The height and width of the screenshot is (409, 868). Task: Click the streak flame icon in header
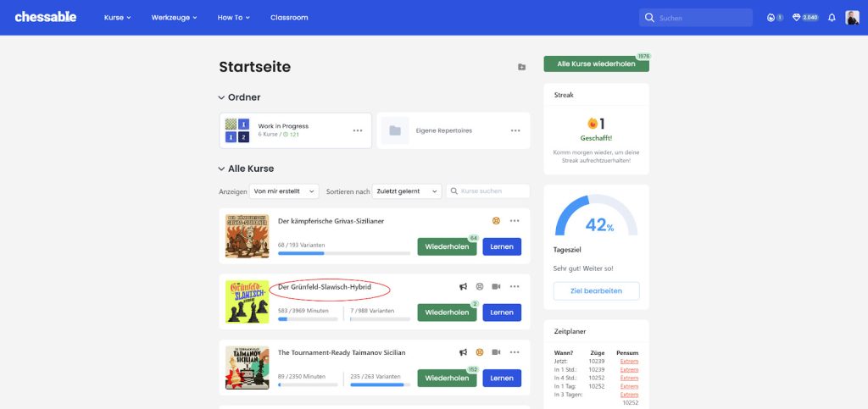(771, 17)
